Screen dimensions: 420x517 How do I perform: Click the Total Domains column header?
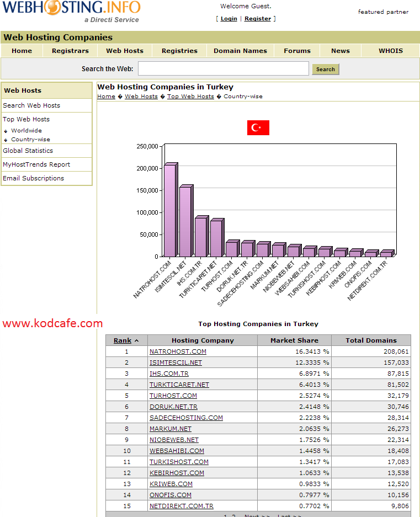click(371, 340)
